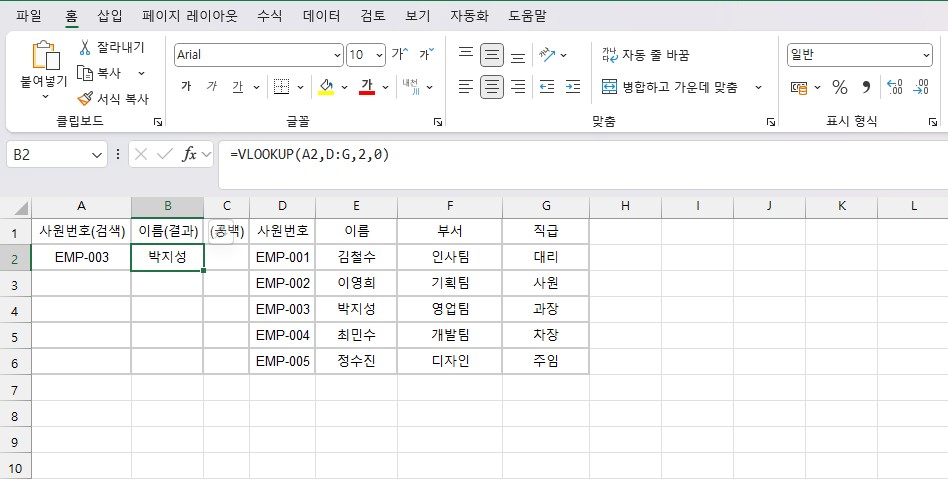
Task: Click the increase decimal places icon
Action: pyautogui.click(x=894, y=87)
